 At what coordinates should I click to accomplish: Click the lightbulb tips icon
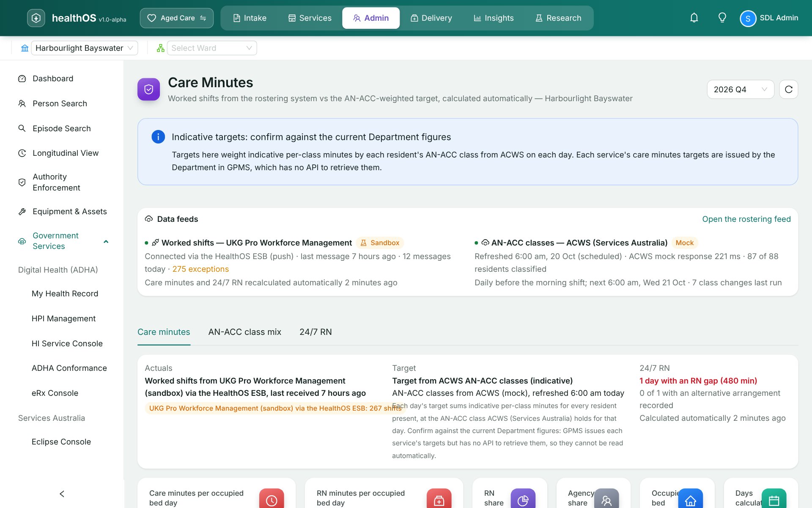722,18
